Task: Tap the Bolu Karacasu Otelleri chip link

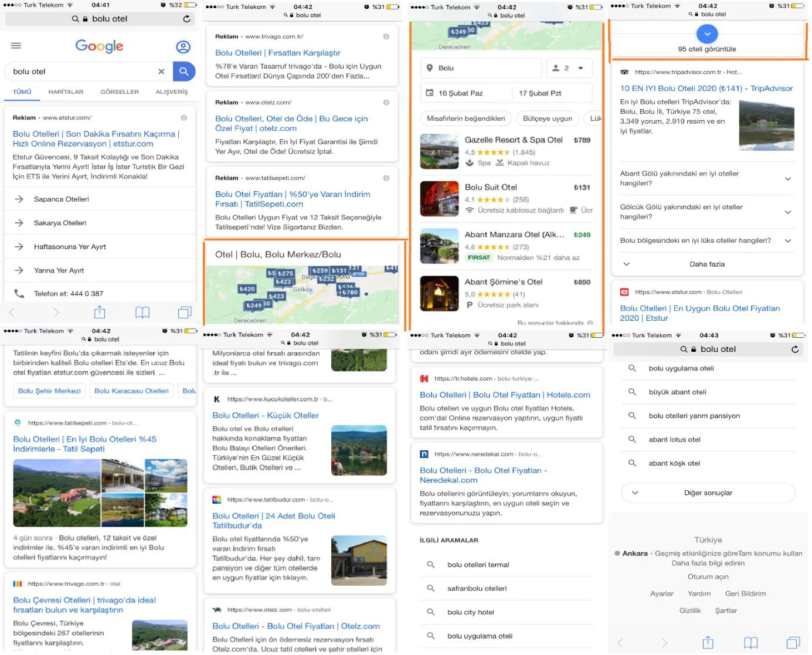Action: pyautogui.click(x=131, y=391)
